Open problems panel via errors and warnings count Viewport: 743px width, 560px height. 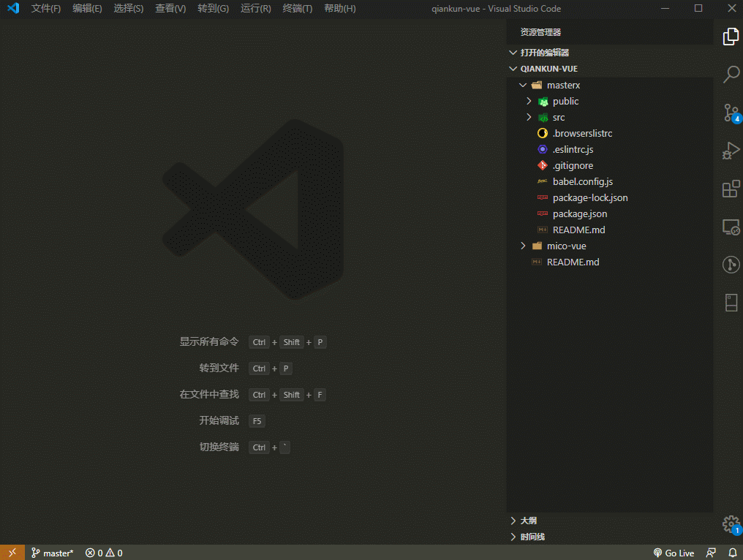point(104,553)
